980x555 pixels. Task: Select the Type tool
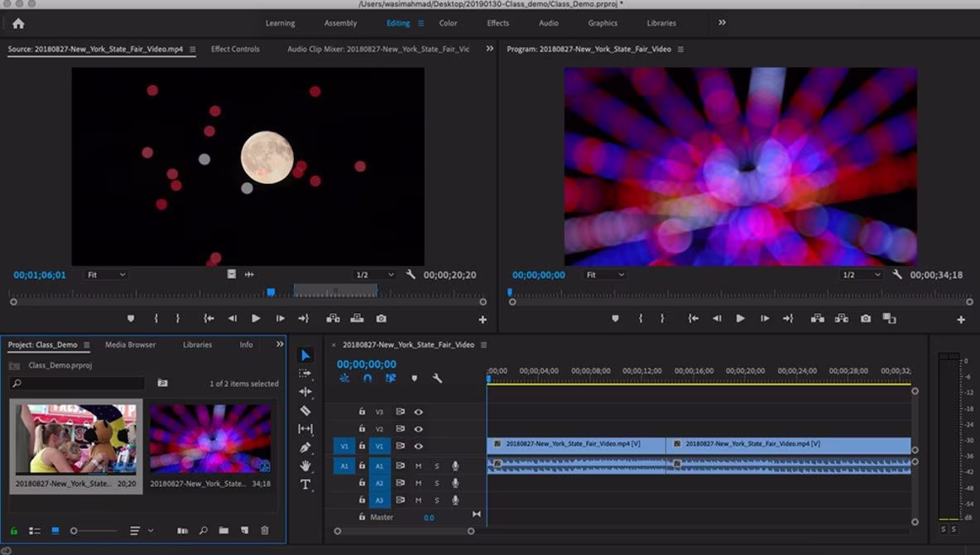point(305,485)
